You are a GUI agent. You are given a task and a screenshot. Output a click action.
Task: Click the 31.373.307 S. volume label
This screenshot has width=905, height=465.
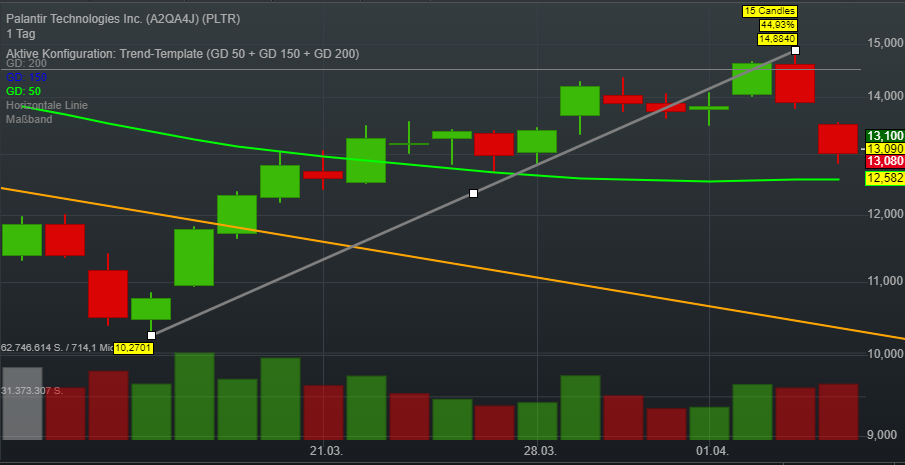click(32, 391)
